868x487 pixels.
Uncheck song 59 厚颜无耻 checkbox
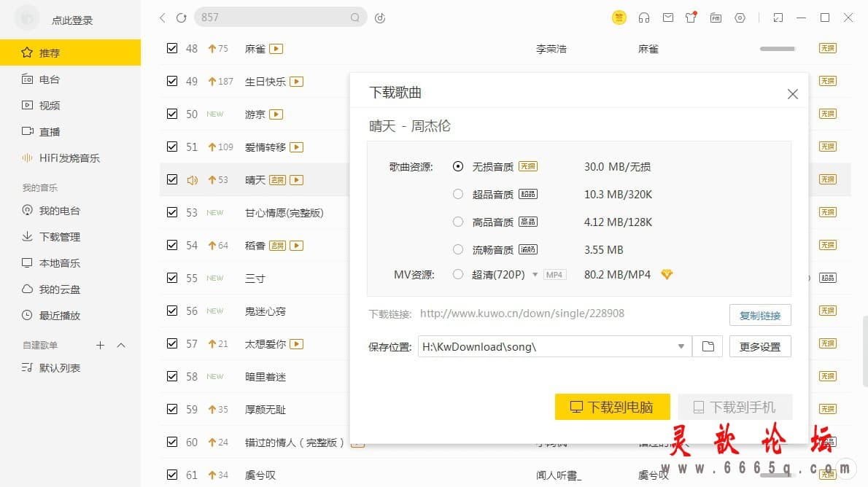[x=172, y=409]
